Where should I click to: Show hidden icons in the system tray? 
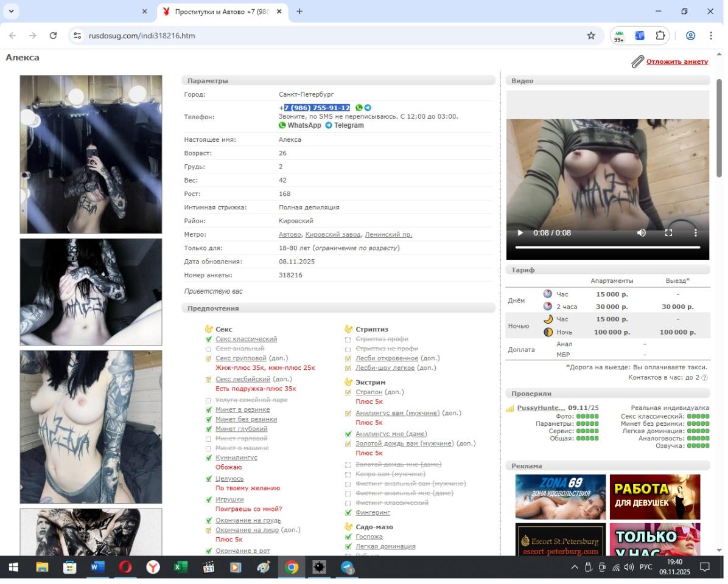tap(574, 568)
